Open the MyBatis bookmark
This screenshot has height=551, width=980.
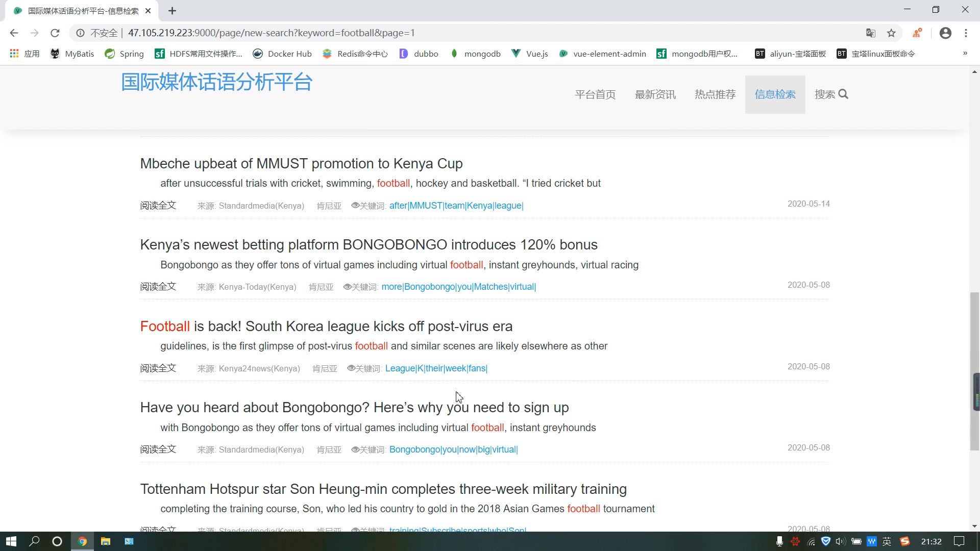pos(72,54)
